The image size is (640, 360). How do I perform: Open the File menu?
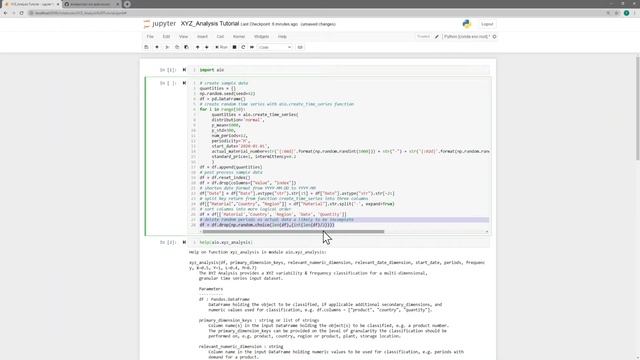pos(150,37)
